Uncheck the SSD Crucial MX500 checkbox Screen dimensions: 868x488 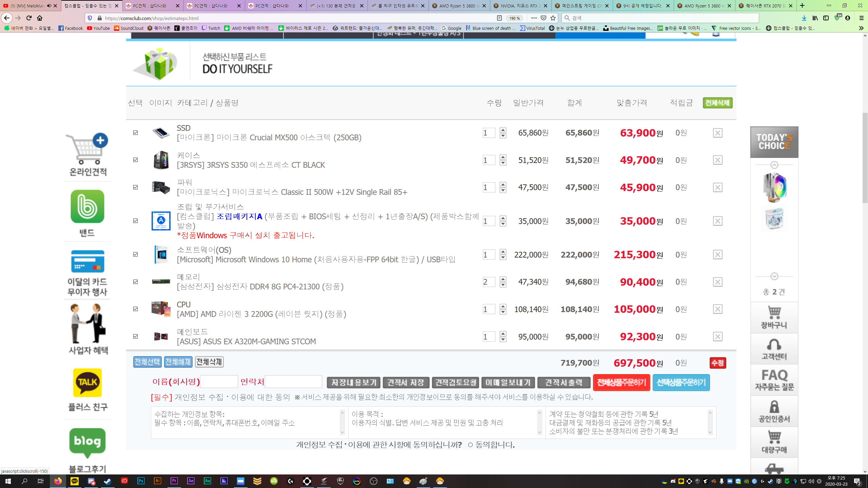coord(136,133)
